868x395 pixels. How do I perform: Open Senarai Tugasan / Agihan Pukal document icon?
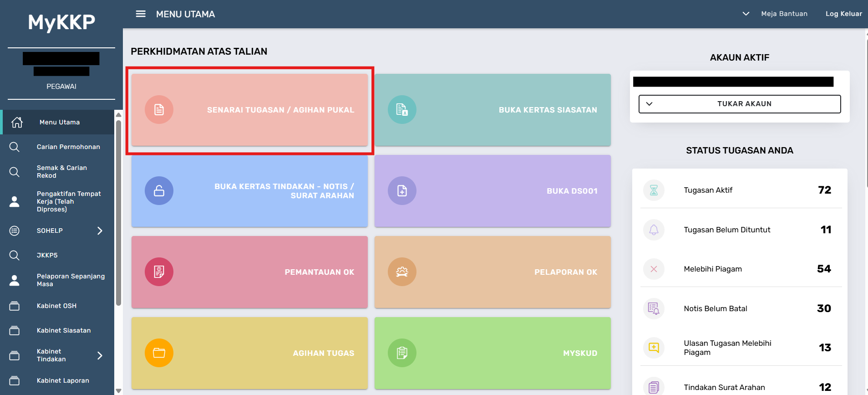159,110
